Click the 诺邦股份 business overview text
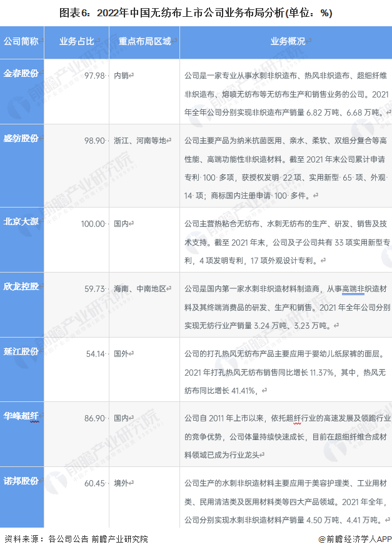392x552 pixels. 286,501
